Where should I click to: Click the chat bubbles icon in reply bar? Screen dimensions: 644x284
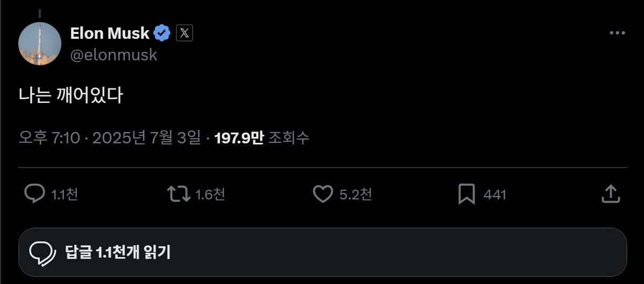(43, 253)
